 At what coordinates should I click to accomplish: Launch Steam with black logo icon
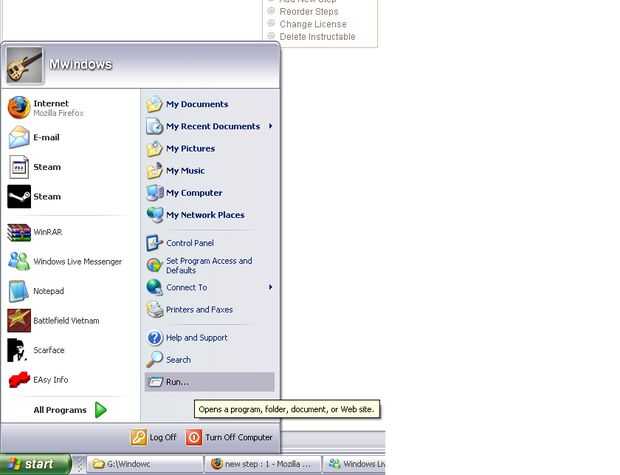(x=19, y=197)
